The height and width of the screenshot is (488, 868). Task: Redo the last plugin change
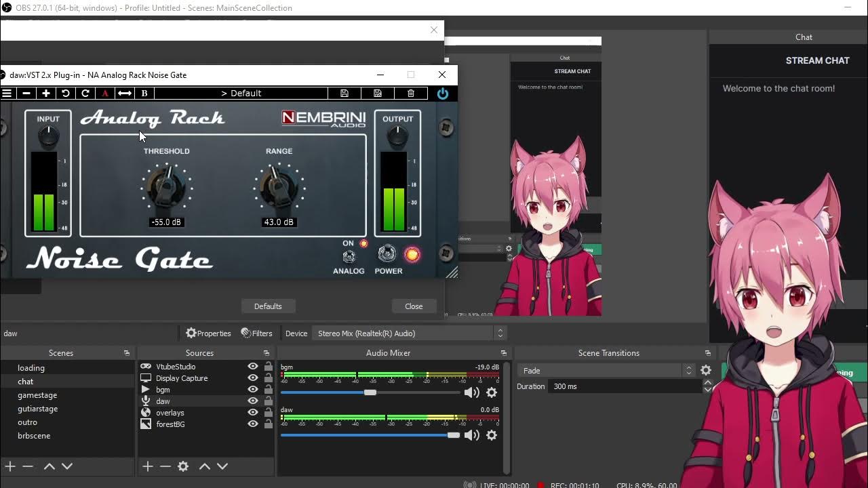(x=85, y=94)
